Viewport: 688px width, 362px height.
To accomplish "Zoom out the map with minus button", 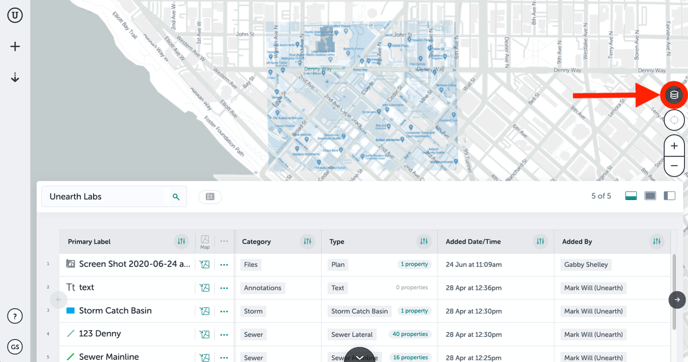I will (x=674, y=166).
